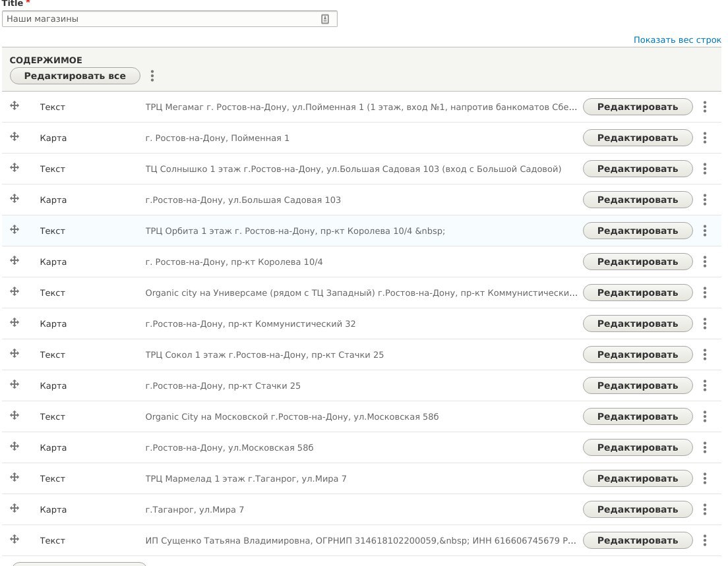
Task: Edit the Пойменная 1 map paragraph
Action: pos(638,138)
